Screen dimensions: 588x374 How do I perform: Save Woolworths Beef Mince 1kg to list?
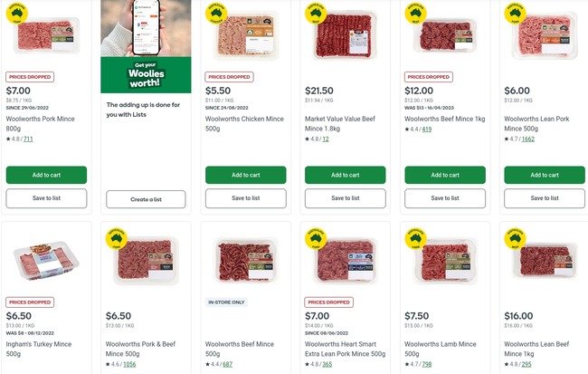tap(445, 198)
